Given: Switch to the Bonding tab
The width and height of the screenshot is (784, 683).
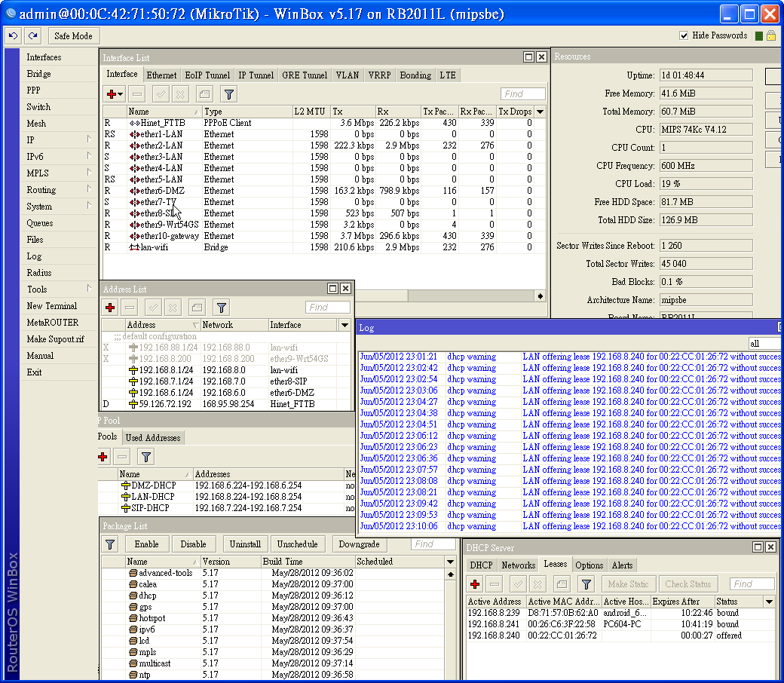Looking at the screenshot, I should pos(415,75).
